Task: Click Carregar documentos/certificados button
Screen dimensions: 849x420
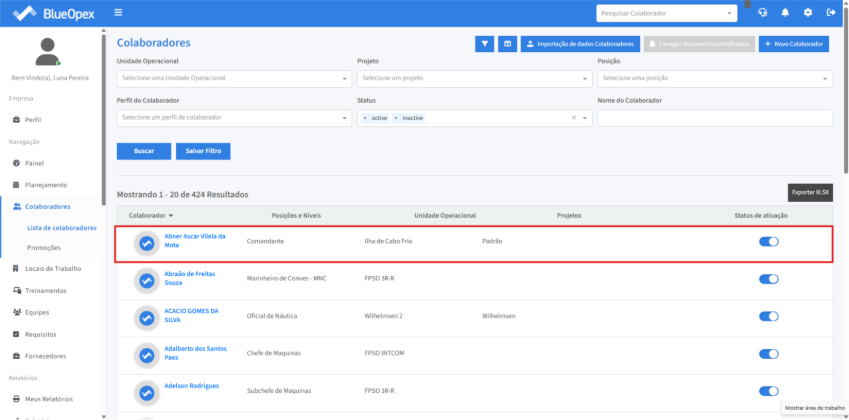Action: pos(699,44)
